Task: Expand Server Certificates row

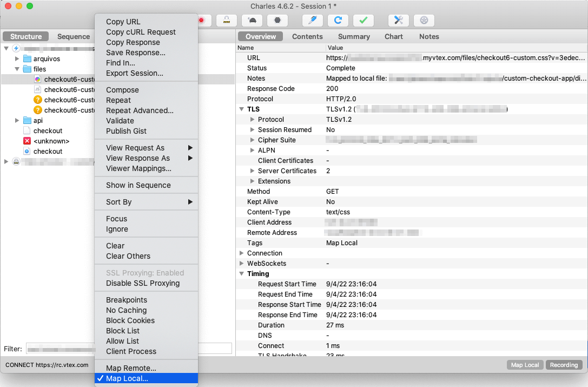Action: pyautogui.click(x=253, y=171)
